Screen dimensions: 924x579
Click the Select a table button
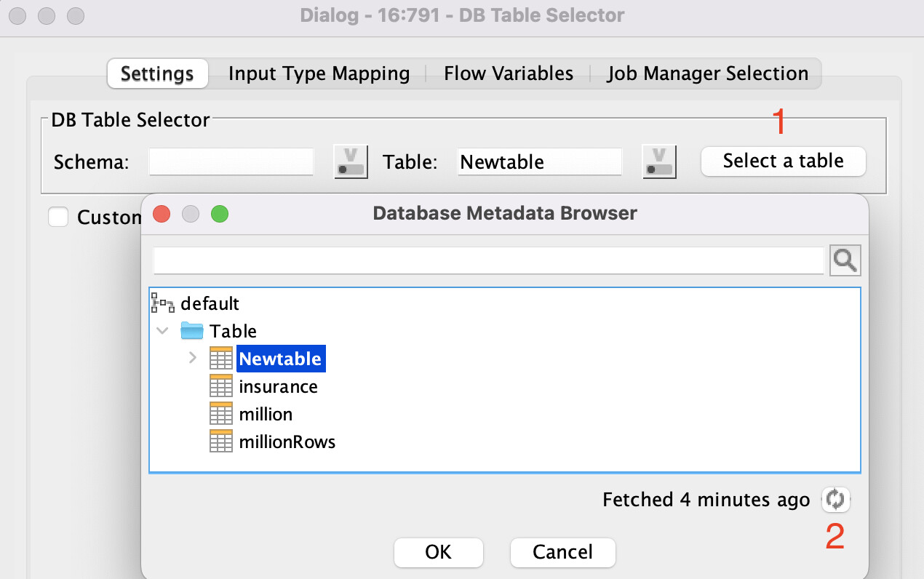pyautogui.click(x=784, y=161)
